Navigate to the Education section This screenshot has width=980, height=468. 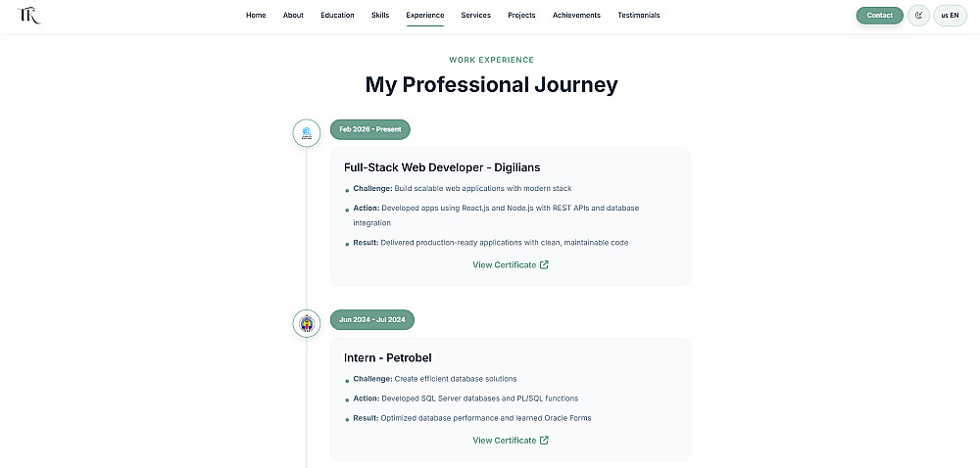pos(337,16)
